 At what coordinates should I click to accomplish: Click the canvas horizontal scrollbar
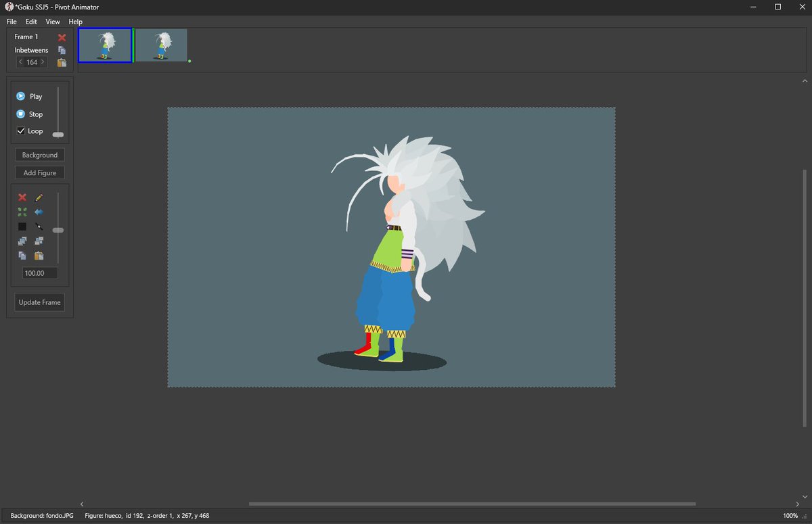(472, 504)
